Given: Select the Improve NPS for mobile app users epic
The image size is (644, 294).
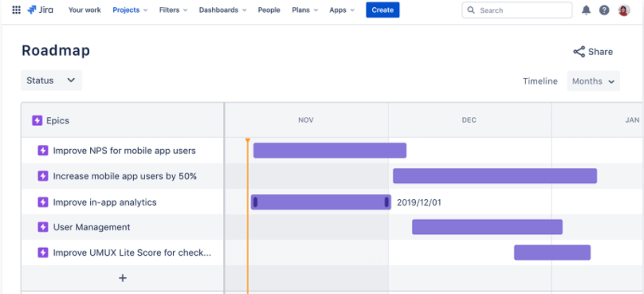Looking at the screenshot, I should pyautogui.click(x=124, y=151).
